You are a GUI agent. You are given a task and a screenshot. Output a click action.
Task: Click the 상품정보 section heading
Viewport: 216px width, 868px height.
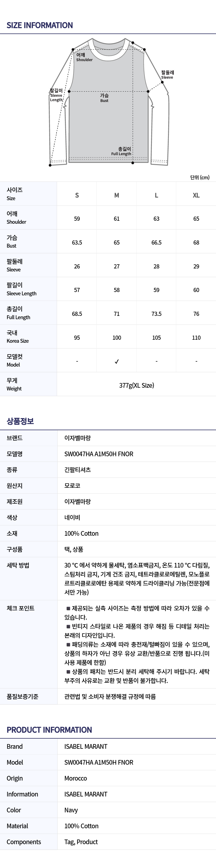[20, 421]
